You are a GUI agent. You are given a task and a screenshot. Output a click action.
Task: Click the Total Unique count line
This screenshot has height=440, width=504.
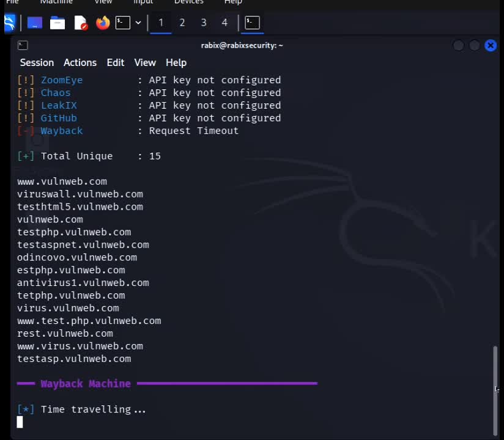[x=89, y=156]
